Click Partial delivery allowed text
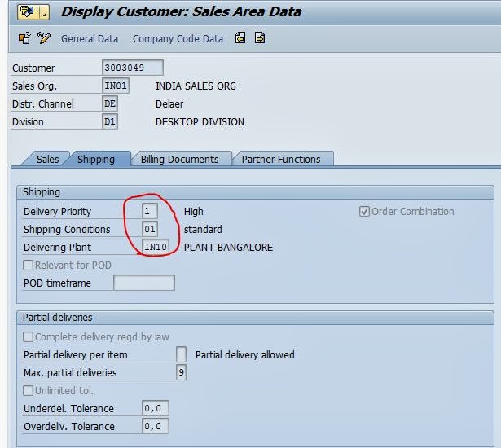Screen dimensions: 501x448 [x=245, y=354]
